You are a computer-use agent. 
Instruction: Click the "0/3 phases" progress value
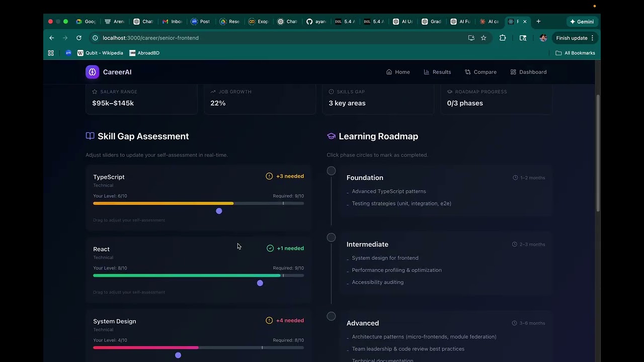point(465,103)
